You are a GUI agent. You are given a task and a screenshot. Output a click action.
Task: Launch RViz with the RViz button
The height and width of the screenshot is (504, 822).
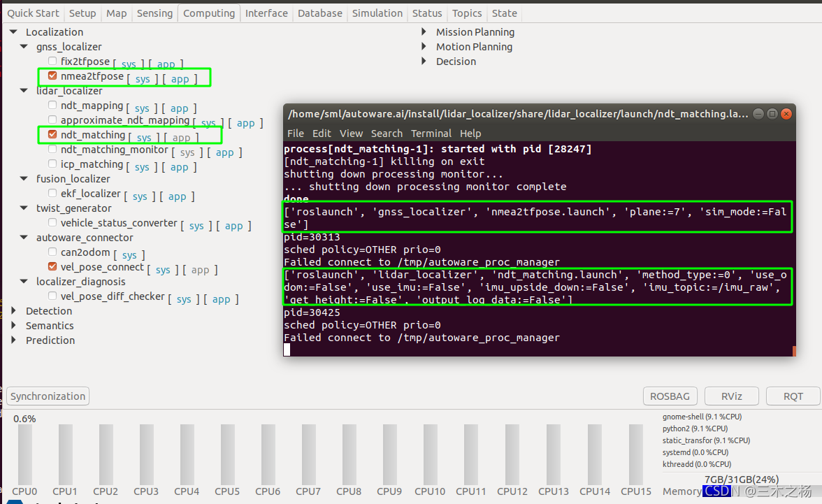pyautogui.click(x=732, y=396)
